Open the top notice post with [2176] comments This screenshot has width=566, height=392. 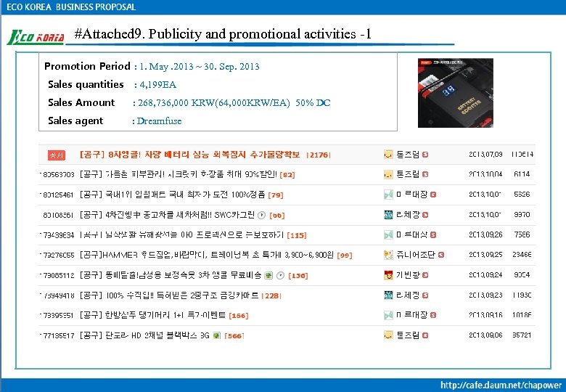(189, 155)
